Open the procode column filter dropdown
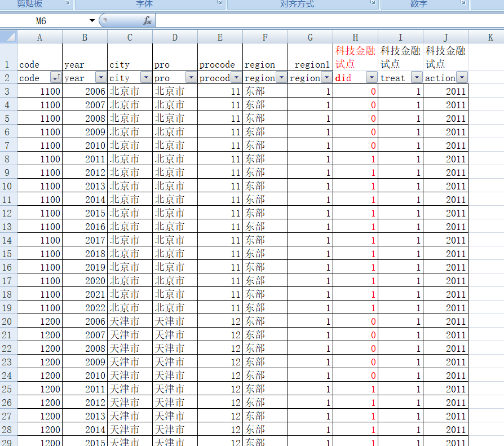 236,77
